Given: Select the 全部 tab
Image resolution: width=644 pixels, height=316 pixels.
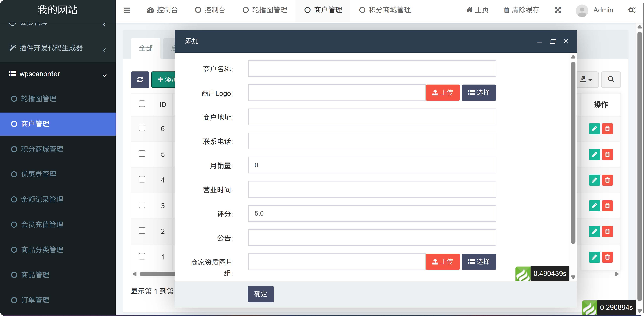Looking at the screenshot, I should tap(146, 48).
